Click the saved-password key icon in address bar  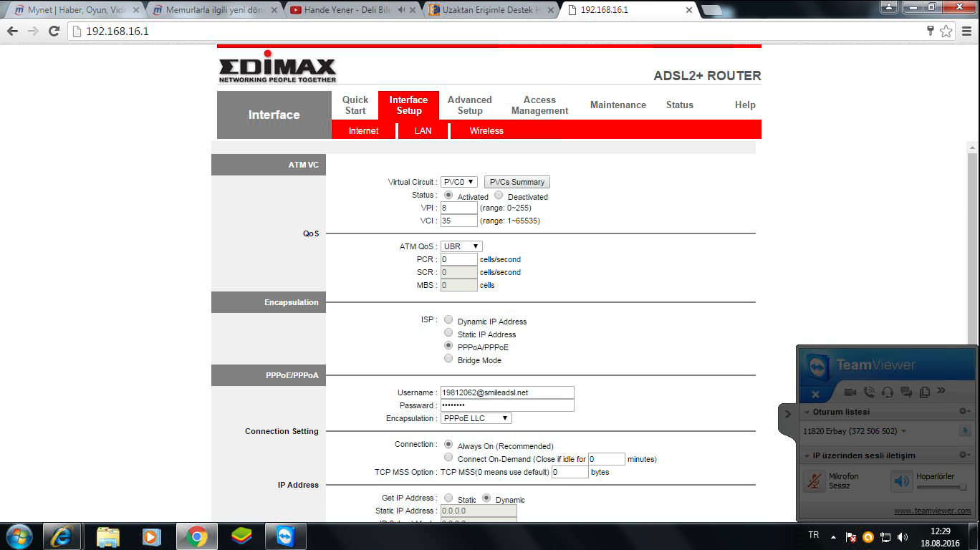(x=931, y=31)
